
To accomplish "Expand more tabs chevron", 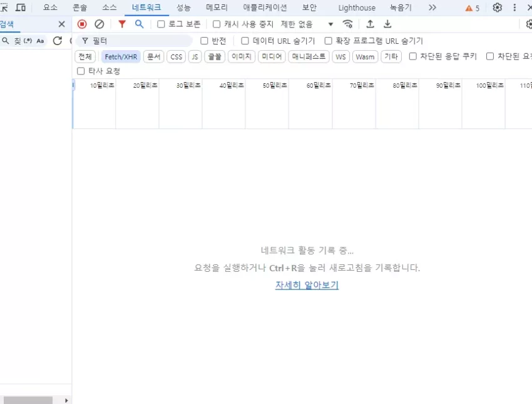I will coord(432,8).
